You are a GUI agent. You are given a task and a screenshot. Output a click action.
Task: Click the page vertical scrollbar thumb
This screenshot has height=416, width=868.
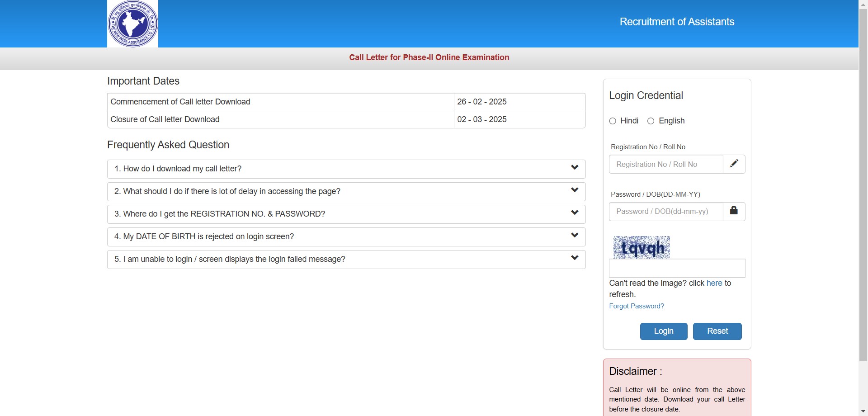pyautogui.click(x=863, y=181)
